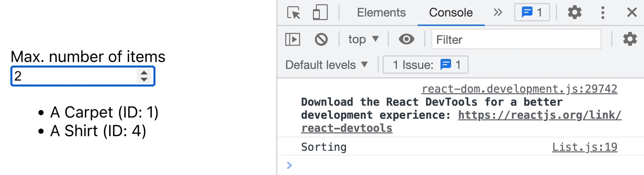
Task: Activate the inspect element picker icon
Action: pos(294,12)
